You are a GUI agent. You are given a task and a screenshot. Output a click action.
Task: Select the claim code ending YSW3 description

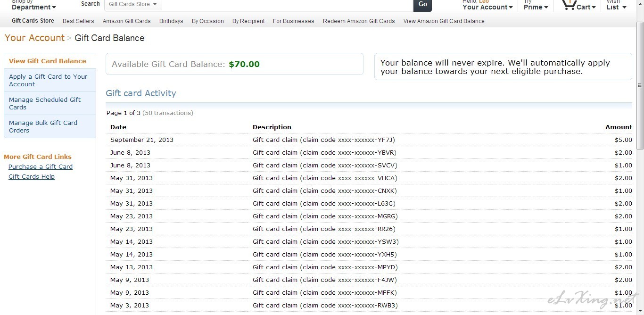tap(326, 241)
